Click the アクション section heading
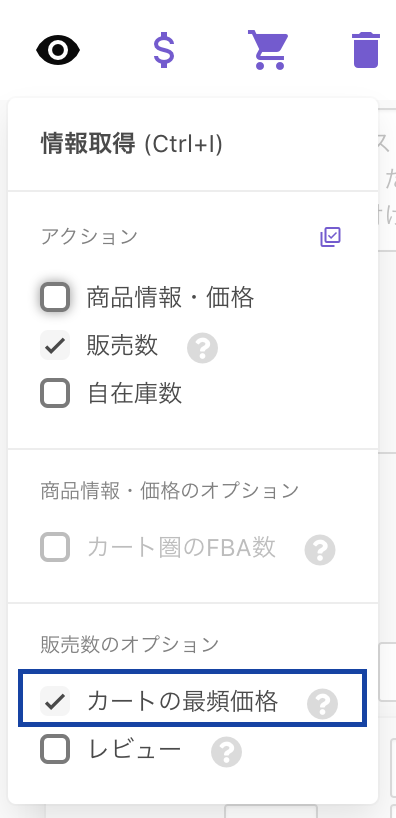 89,236
